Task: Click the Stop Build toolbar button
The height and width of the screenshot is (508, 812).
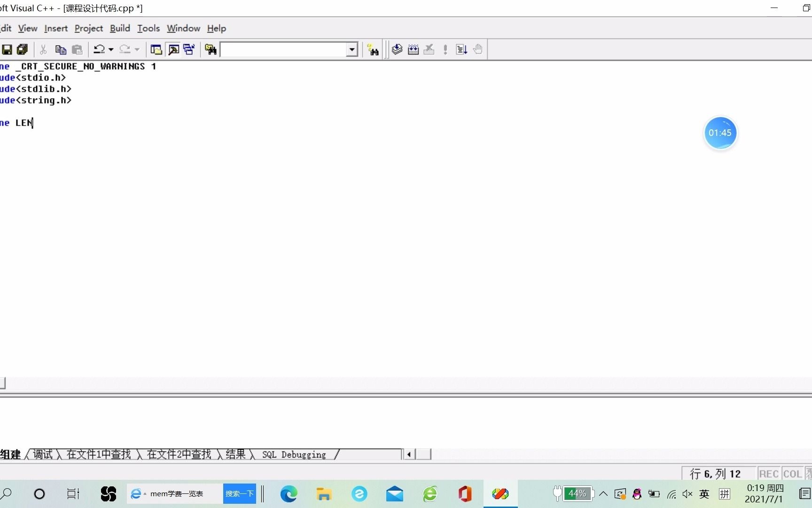Action: click(x=429, y=49)
